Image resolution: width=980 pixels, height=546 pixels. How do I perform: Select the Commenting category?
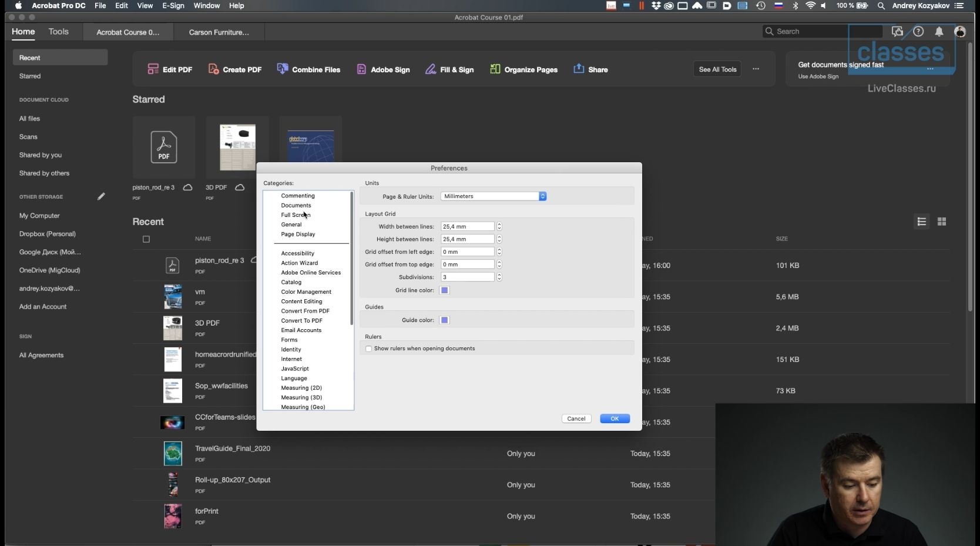click(x=298, y=196)
